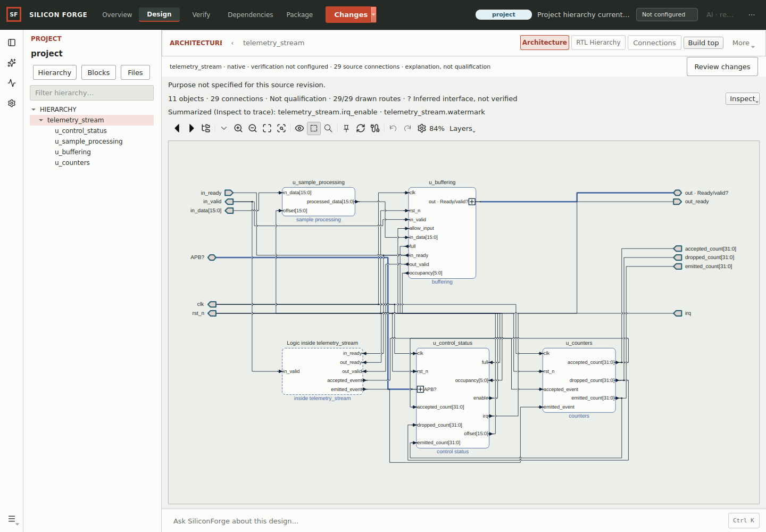The width and height of the screenshot is (766, 532).
Task: Click the Build top button
Action: (703, 43)
